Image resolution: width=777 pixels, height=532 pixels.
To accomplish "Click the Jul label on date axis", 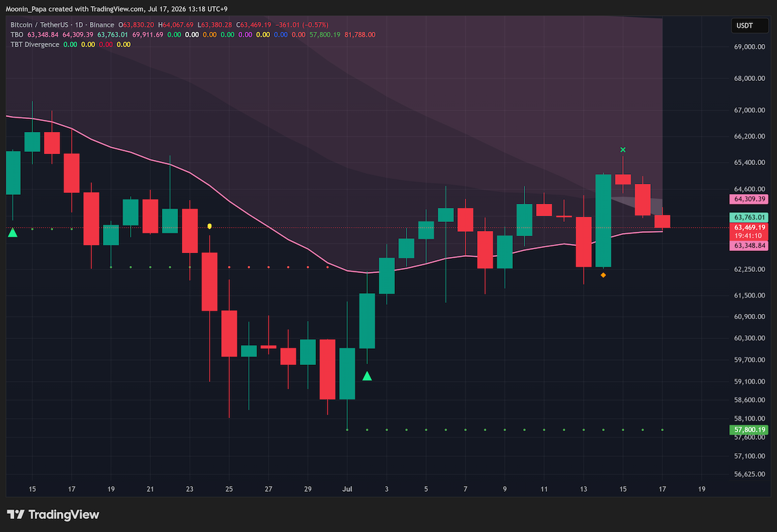I will click(x=347, y=489).
